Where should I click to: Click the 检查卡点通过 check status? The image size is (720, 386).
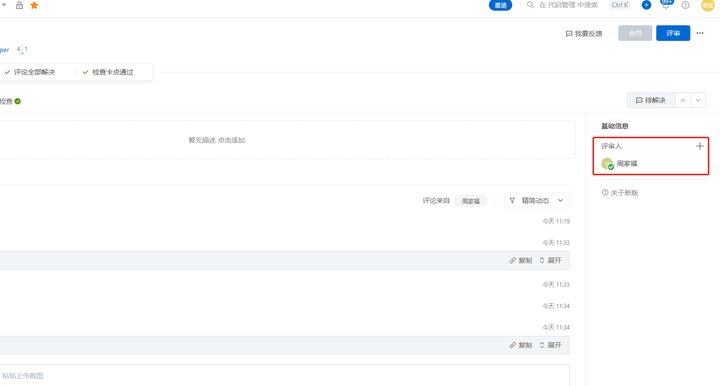click(x=108, y=72)
